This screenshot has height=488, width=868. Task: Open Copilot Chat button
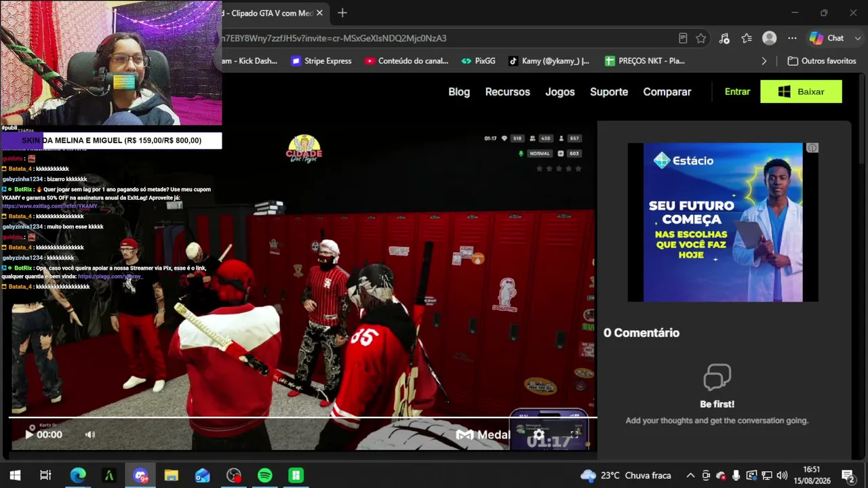pos(827,38)
